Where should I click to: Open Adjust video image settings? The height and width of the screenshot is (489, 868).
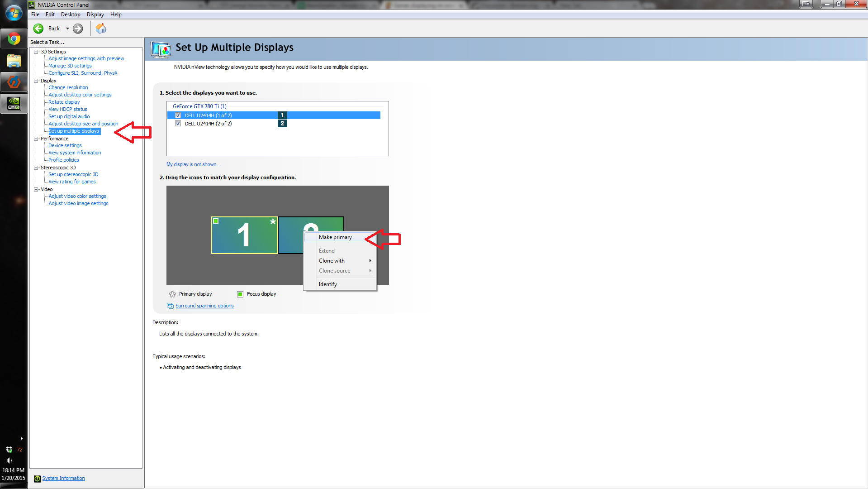(78, 204)
